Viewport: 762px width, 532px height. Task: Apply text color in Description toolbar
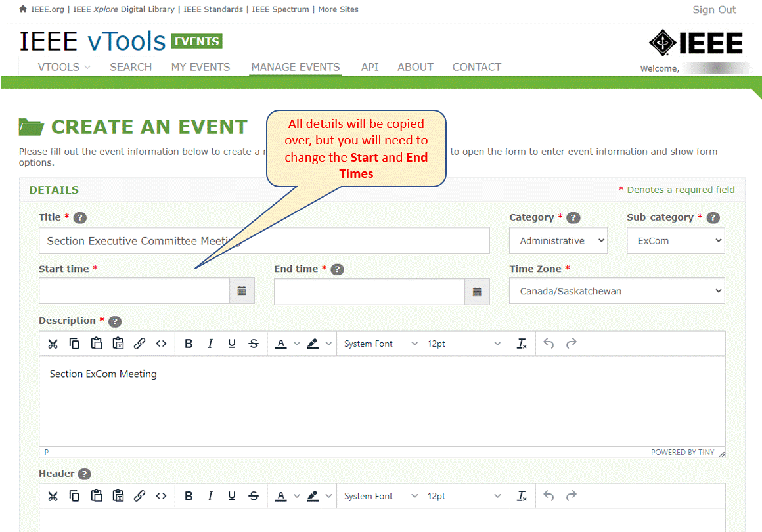pyautogui.click(x=281, y=344)
